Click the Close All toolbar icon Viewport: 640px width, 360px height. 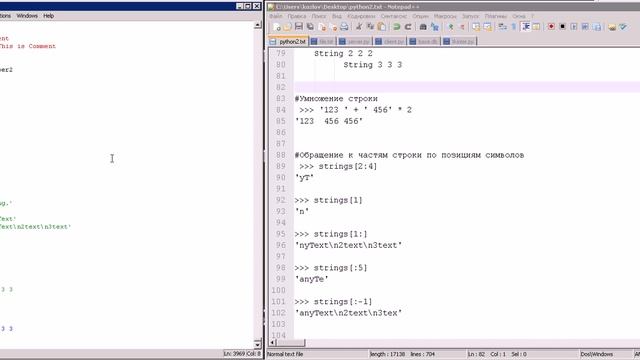[333, 27]
